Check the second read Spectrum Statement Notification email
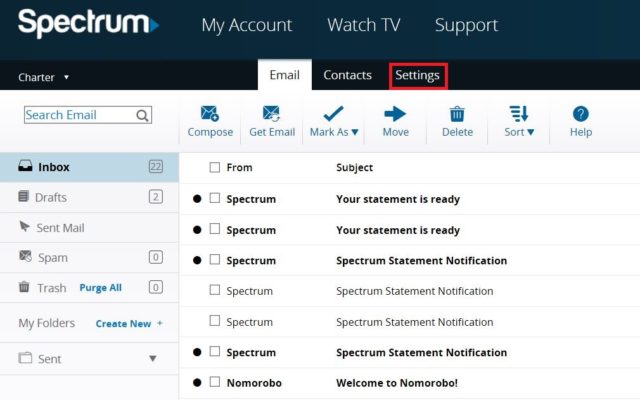The height and width of the screenshot is (400, 640). (x=215, y=320)
